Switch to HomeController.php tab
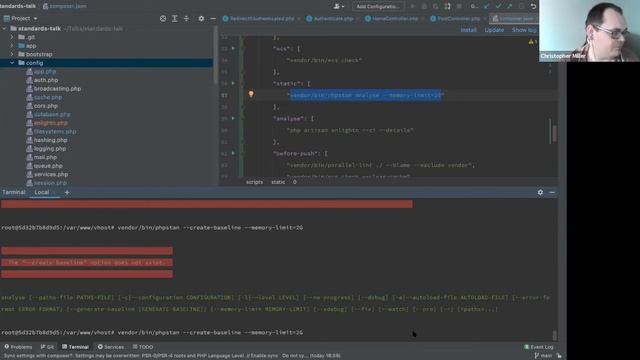Screen dimensions: 640x360 coord(394,19)
